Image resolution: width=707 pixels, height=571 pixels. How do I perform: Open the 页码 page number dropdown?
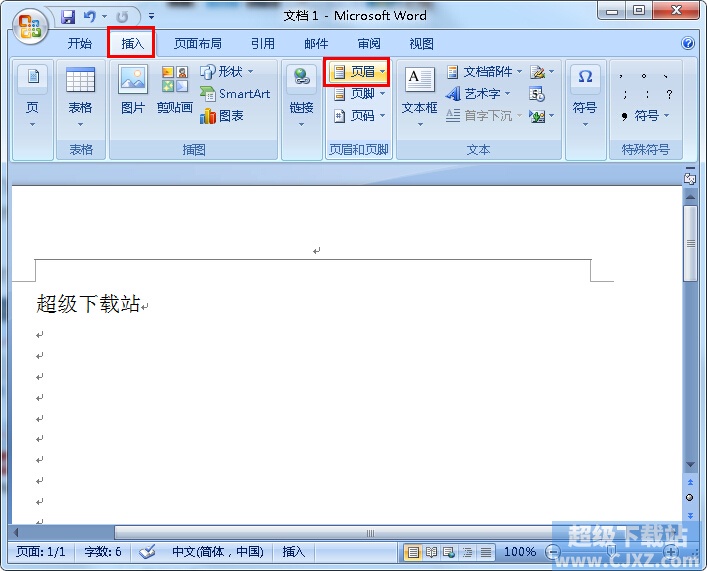point(359,116)
